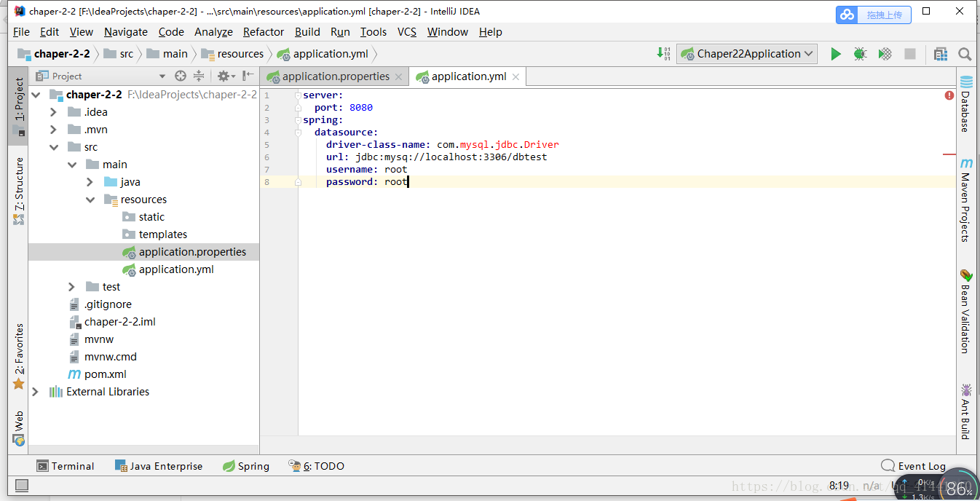Toggle the Ant Build side panel
980x501 pixels.
966,411
